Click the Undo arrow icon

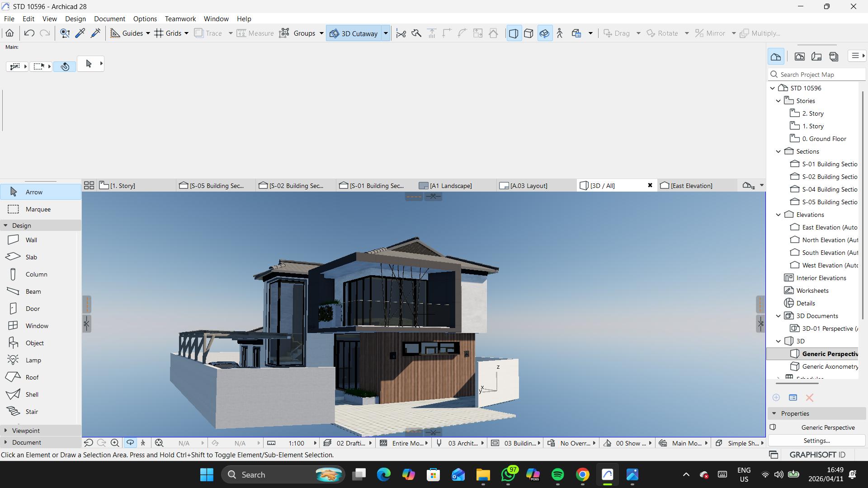tap(29, 33)
